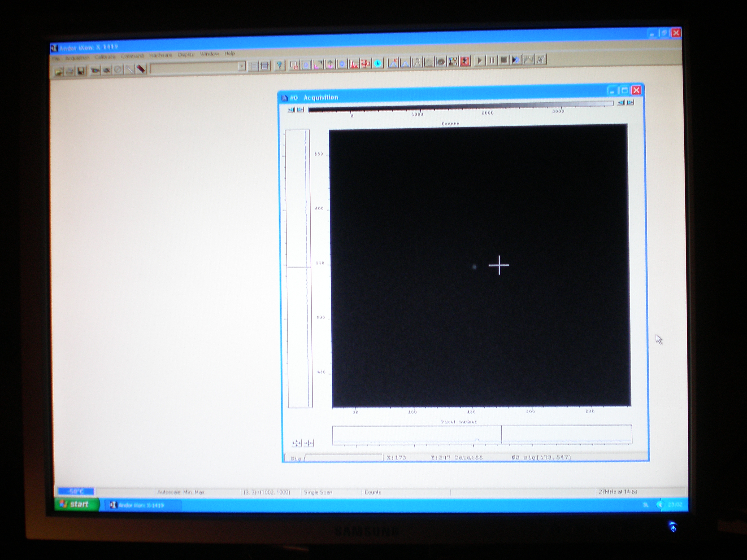Viewport: 747px width, 560px height.
Task: Click the plain blue peak curve icon
Action: click(405, 63)
